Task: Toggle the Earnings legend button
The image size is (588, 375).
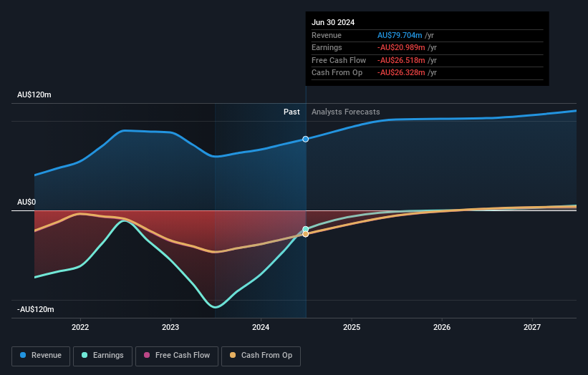Action: coord(102,356)
